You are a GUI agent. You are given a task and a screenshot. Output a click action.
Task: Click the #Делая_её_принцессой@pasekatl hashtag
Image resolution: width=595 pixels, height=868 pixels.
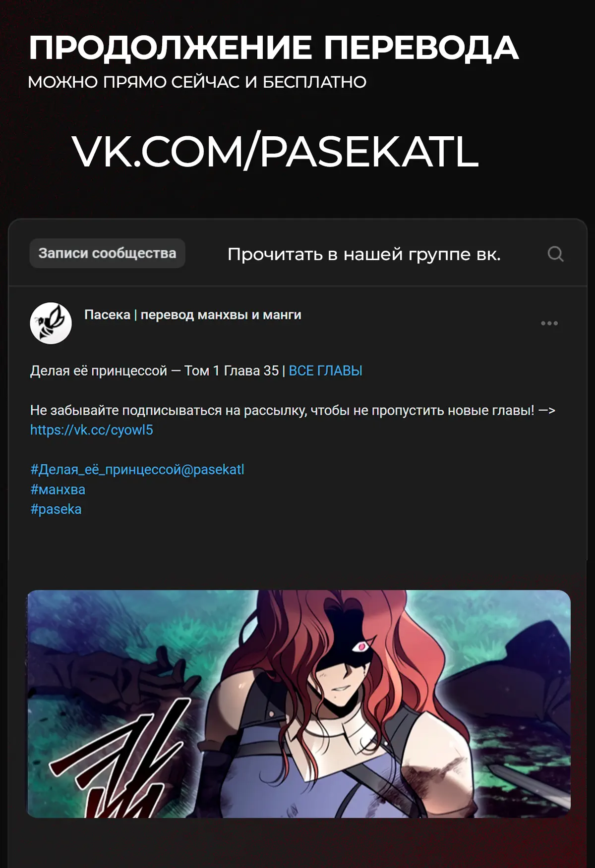pyautogui.click(x=137, y=470)
